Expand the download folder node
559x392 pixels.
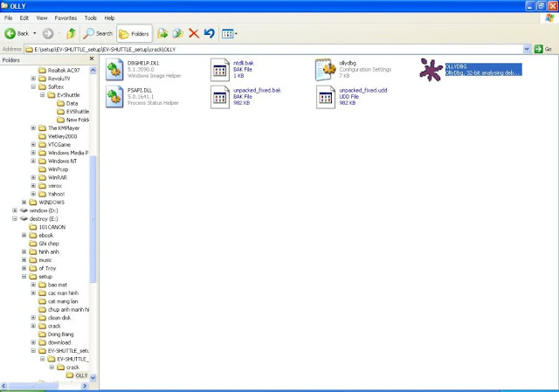pyautogui.click(x=33, y=342)
